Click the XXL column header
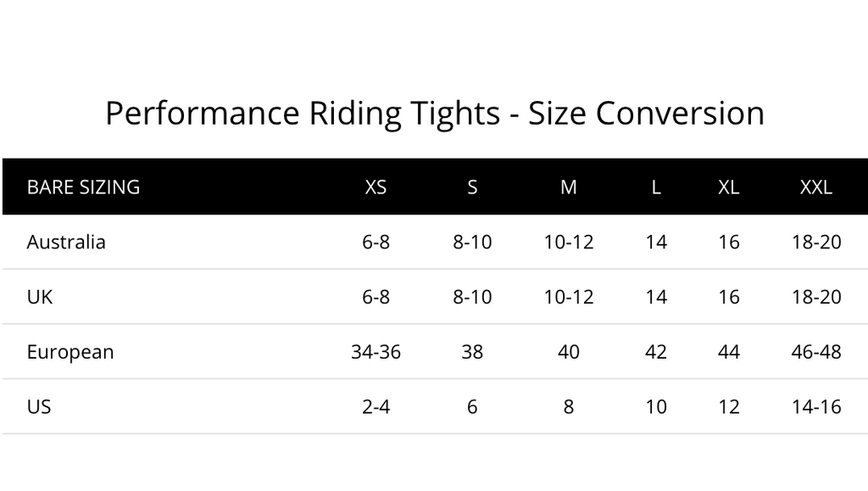 point(816,187)
